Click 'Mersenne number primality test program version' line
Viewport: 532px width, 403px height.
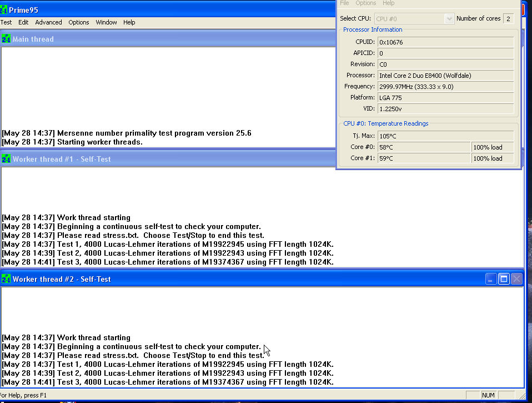coord(127,133)
